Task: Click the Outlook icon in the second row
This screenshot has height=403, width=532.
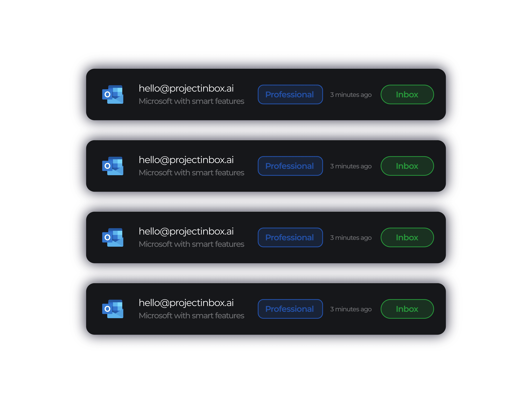Action: coord(113,166)
